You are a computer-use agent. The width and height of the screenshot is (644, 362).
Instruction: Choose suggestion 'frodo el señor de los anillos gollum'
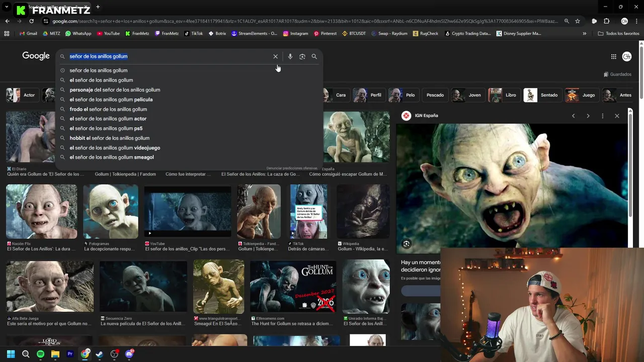tap(189, 109)
